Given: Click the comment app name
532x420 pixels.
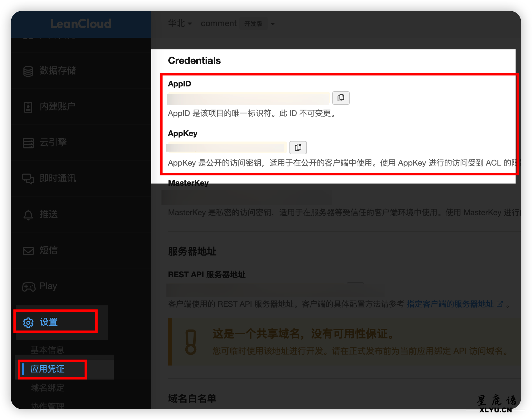Looking at the screenshot, I should [x=219, y=23].
